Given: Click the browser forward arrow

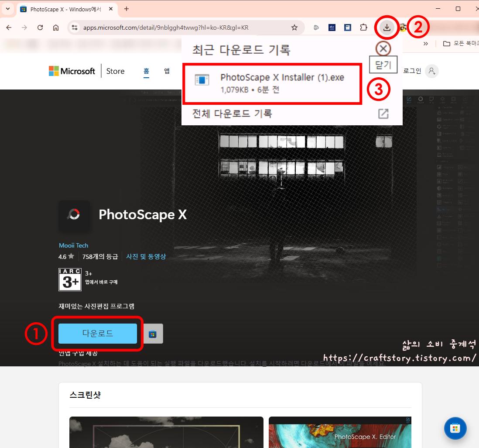Looking at the screenshot, I should pyautogui.click(x=24, y=28).
